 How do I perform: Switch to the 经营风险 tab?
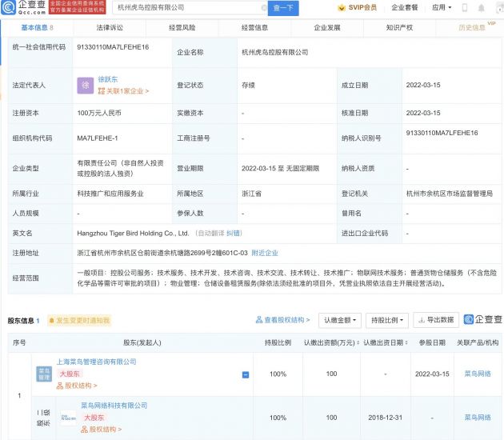182,28
